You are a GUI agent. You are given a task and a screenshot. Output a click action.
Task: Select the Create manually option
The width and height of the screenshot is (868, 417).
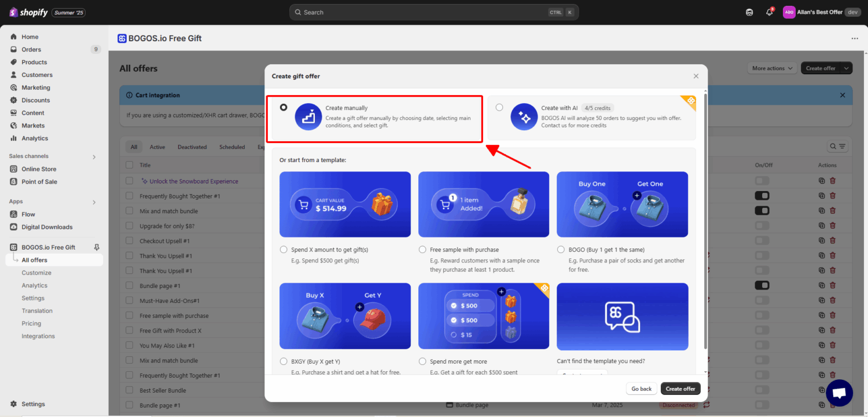click(284, 107)
